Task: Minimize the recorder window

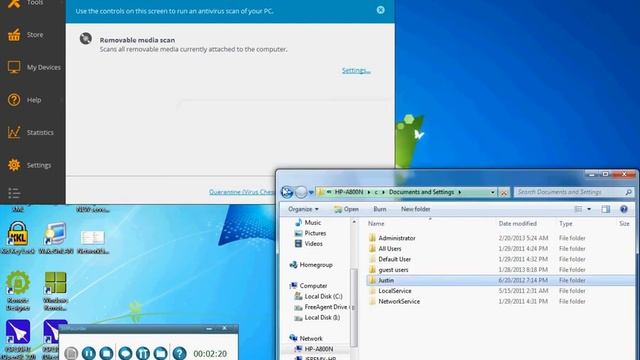Action: pos(209,329)
